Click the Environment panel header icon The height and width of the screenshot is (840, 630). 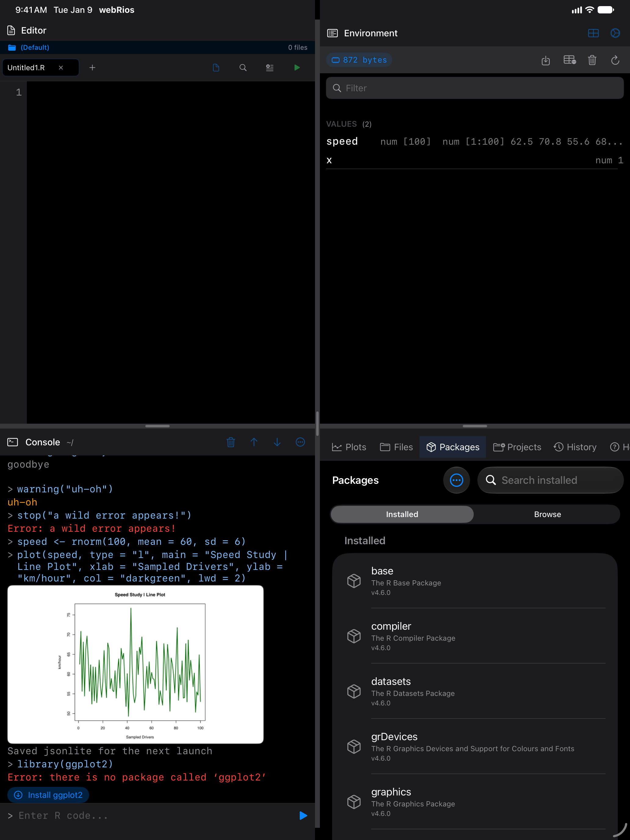point(332,33)
